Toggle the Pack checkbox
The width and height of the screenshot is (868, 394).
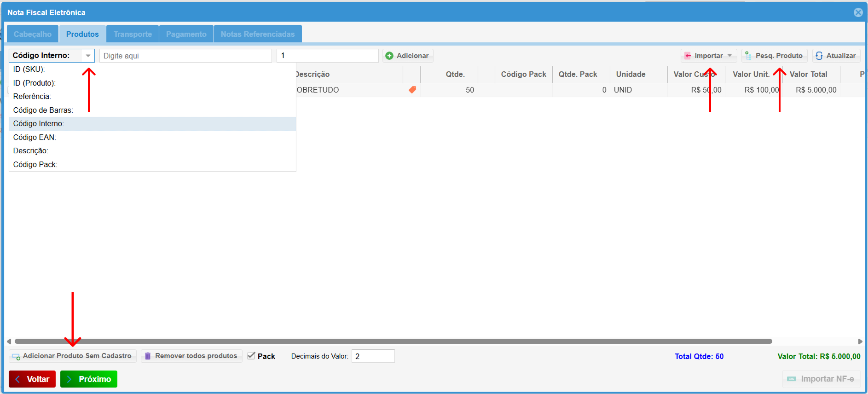pyautogui.click(x=251, y=356)
